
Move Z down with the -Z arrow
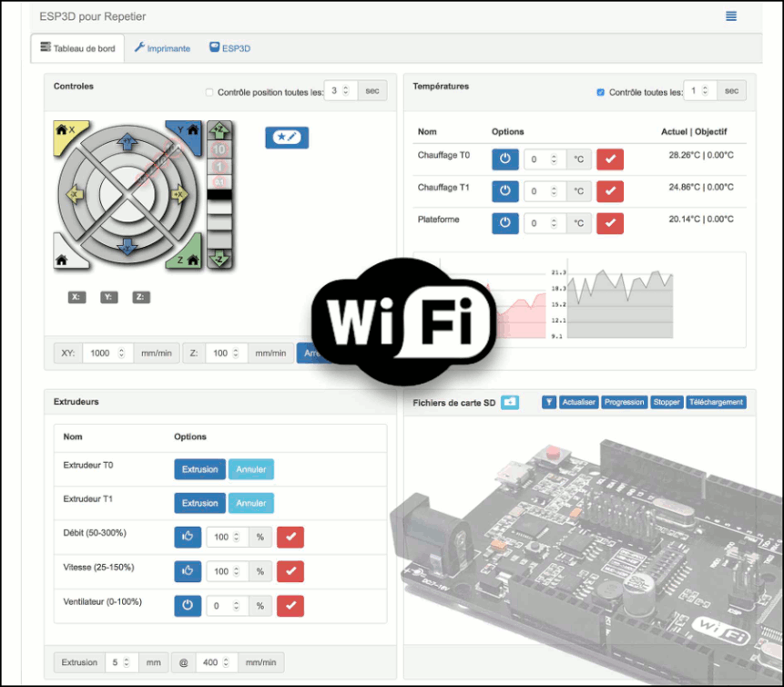219,259
